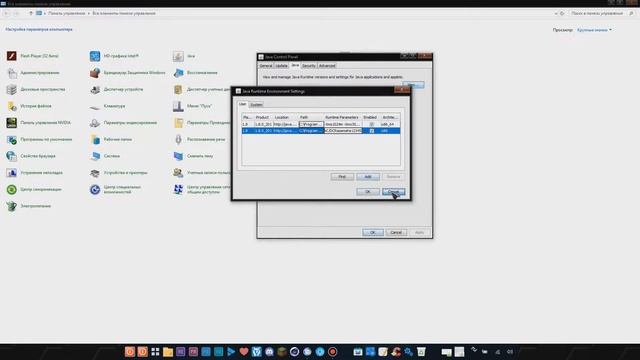Open Программы по умолчанию item

click(x=39, y=140)
